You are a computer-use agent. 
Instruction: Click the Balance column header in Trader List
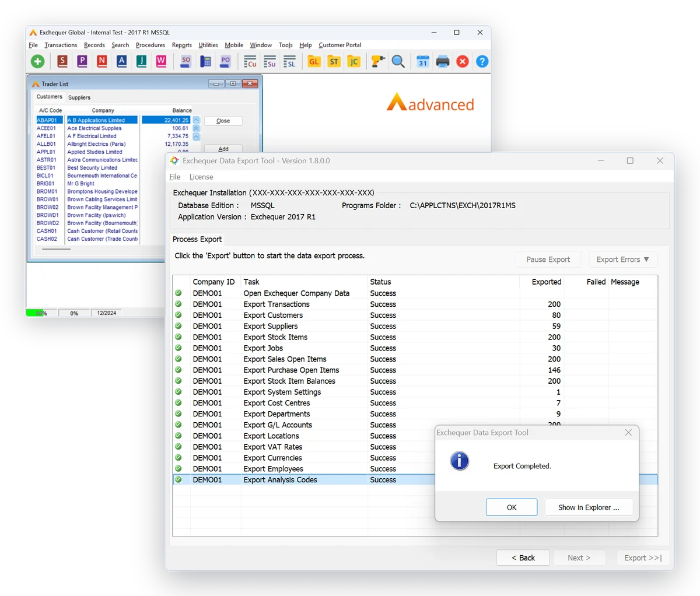182,110
